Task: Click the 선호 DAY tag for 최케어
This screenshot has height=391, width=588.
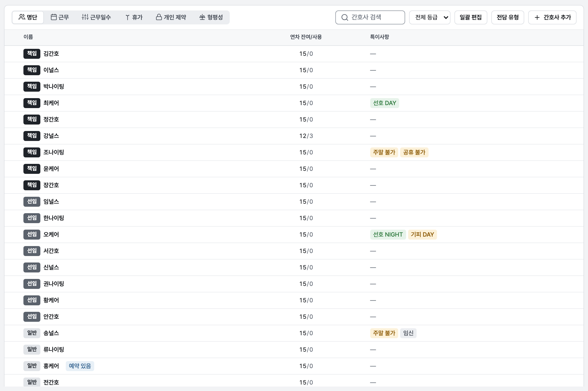Action: 384,103
